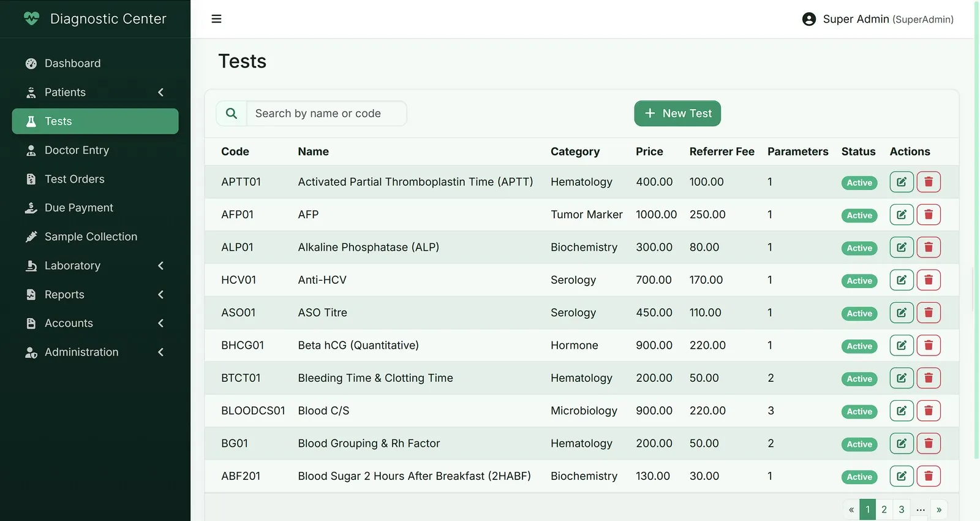Viewport: 980px width, 521px height.
Task: Click the Tumor Marker category cell
Action: [586, 215]
